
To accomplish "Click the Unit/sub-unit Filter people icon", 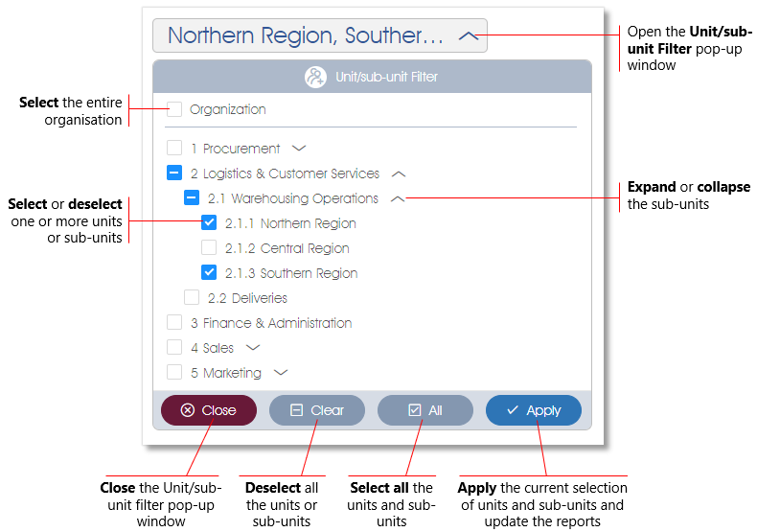I will (x=315, y=77).
